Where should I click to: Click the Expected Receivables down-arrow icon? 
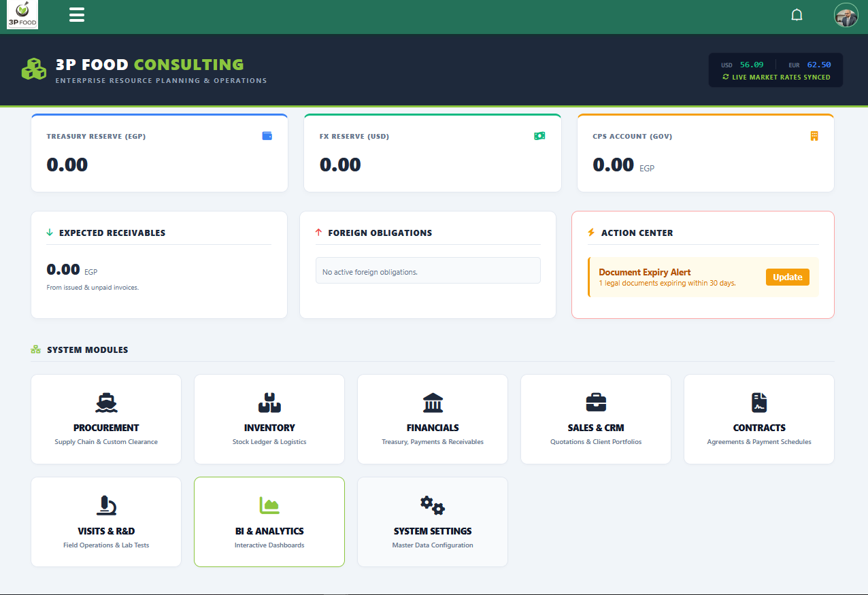pyautogui.click(x=50, y=233)
